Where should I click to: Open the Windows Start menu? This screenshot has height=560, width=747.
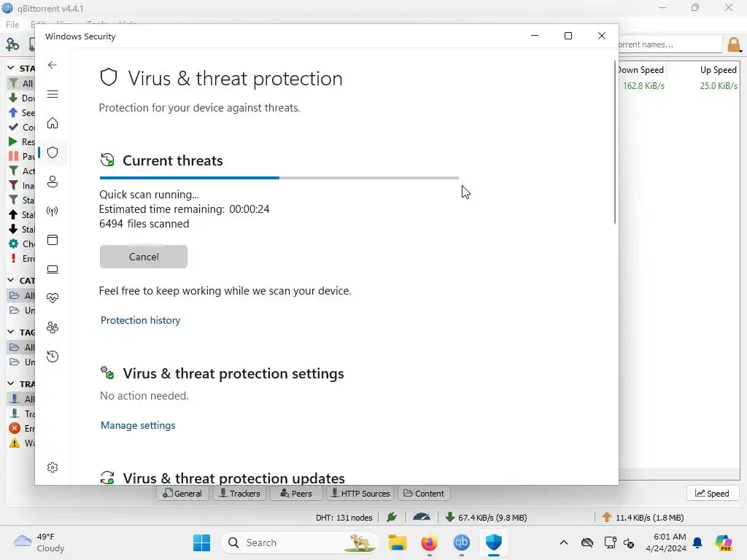coord(202,542)
